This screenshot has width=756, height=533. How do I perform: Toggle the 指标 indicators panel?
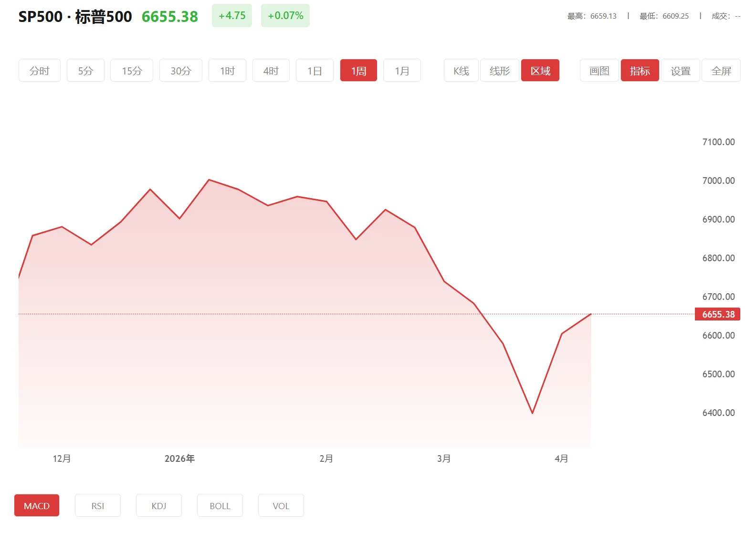click(x=640, y=71)
